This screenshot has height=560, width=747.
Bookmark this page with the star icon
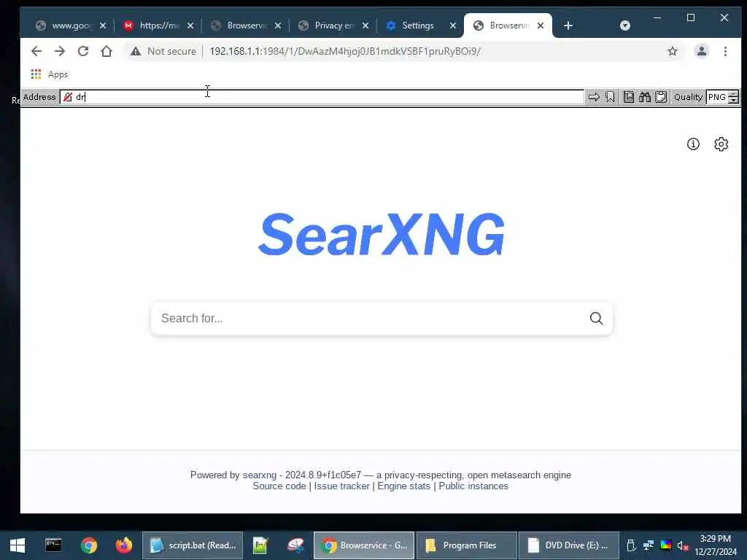pyautogui.click(x=672, y=51)
